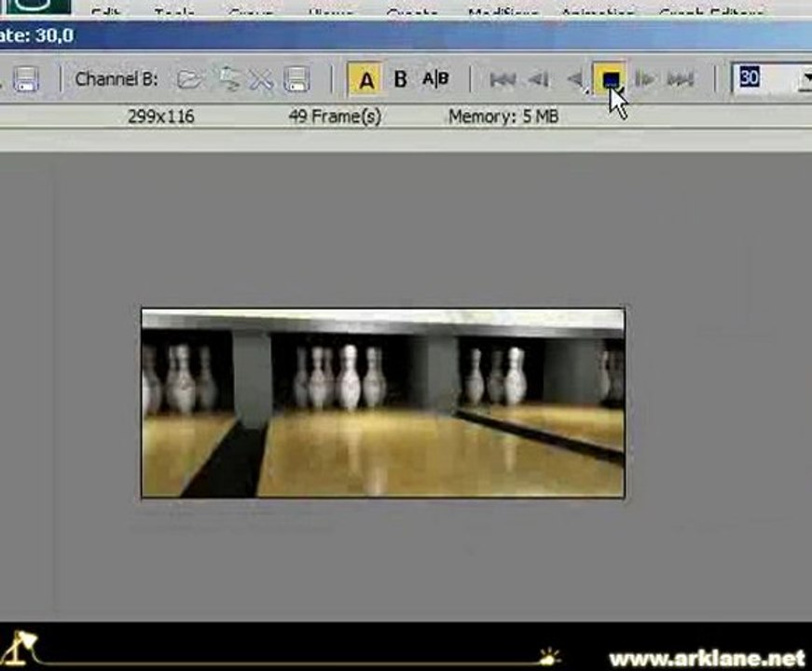
Task: Toggle the A|B split screen button
Action: tap(435, 79)
